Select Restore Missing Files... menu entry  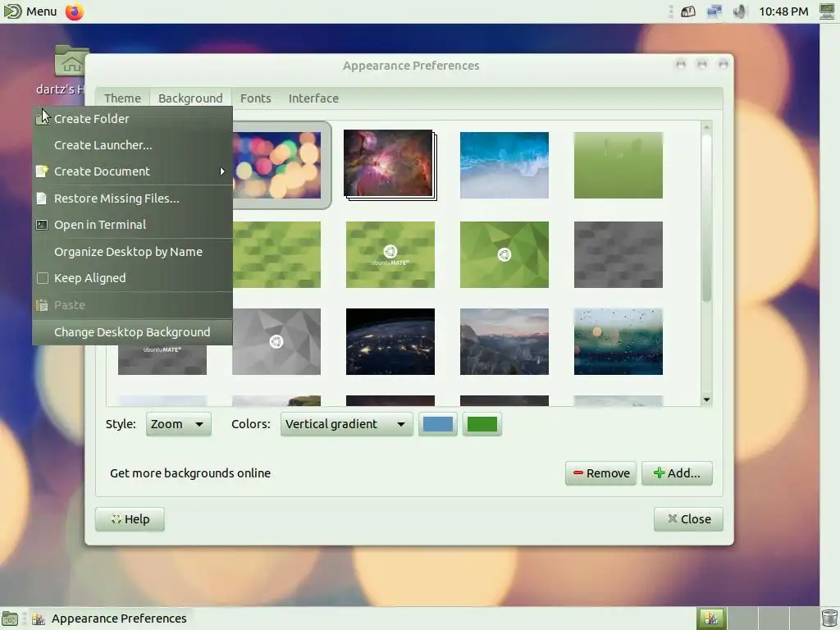(x=132, y=199)
